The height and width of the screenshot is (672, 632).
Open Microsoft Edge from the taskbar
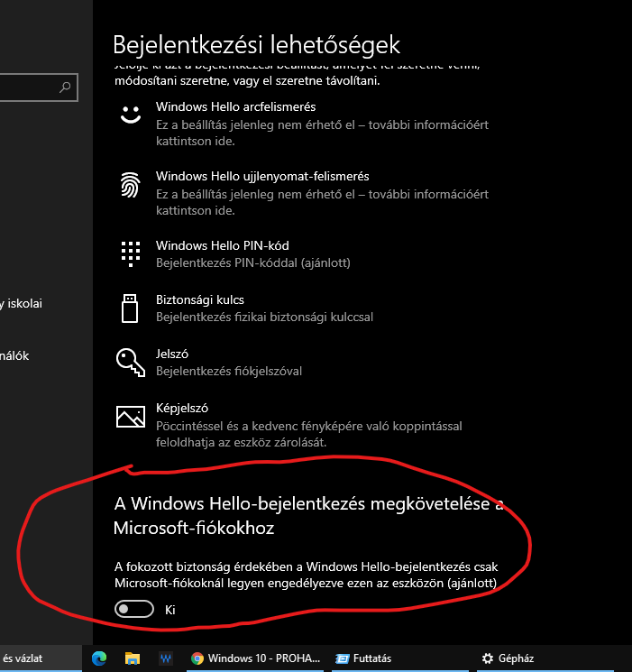99,658
